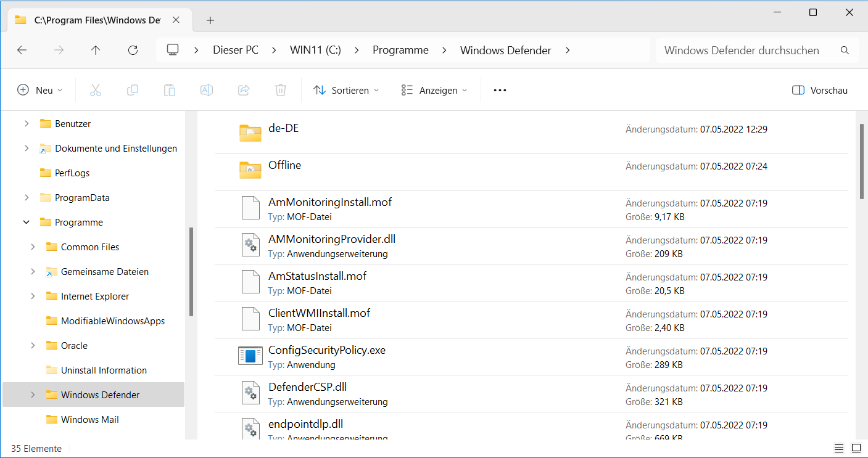Viewport: 868px width, 458px height.
Task: Expand the Oracle folder in tree
Action: point(33,346)
